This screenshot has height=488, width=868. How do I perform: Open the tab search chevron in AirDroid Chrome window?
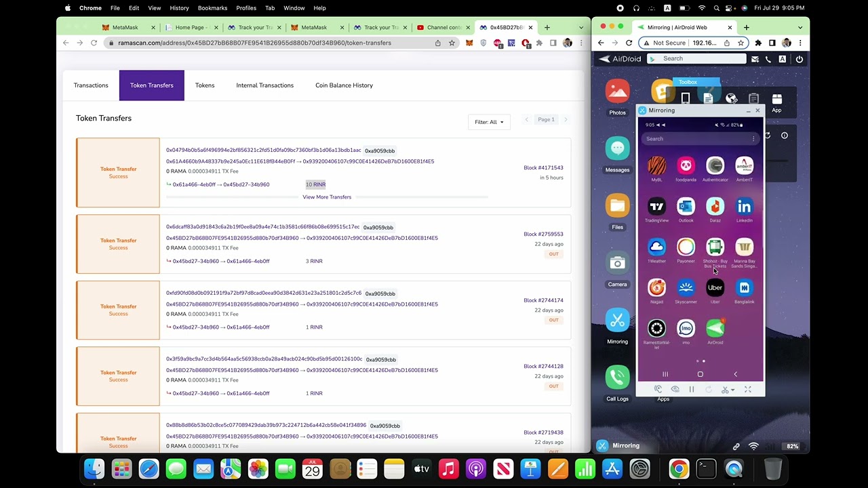pos(800,28)
